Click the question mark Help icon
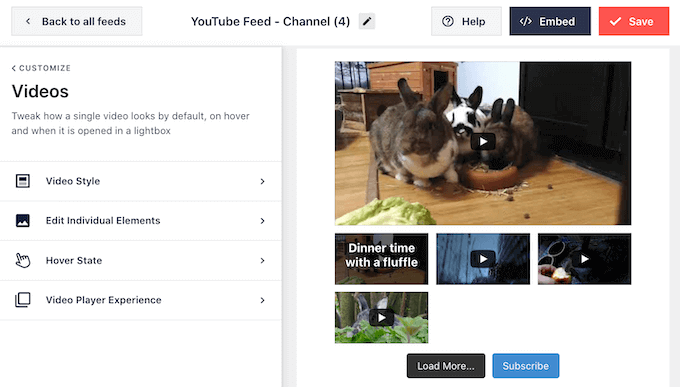 [x=448, y=21]
